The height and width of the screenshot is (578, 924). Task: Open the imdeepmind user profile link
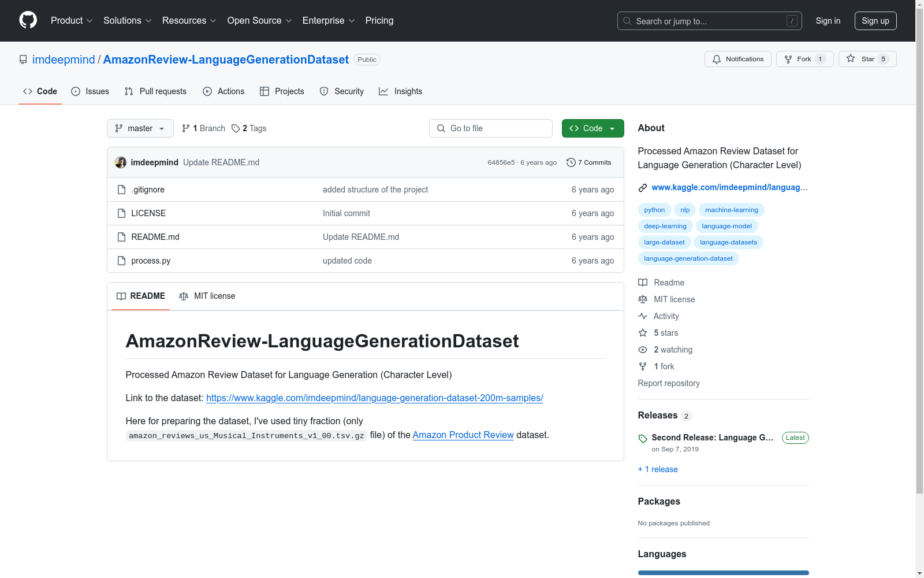64,60
